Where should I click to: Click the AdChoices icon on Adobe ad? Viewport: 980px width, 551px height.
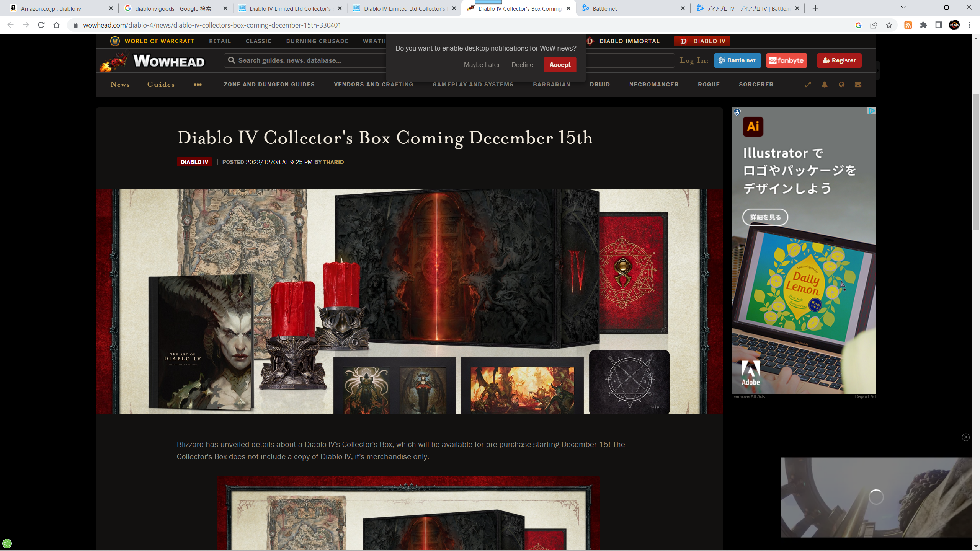pos(871,111)
